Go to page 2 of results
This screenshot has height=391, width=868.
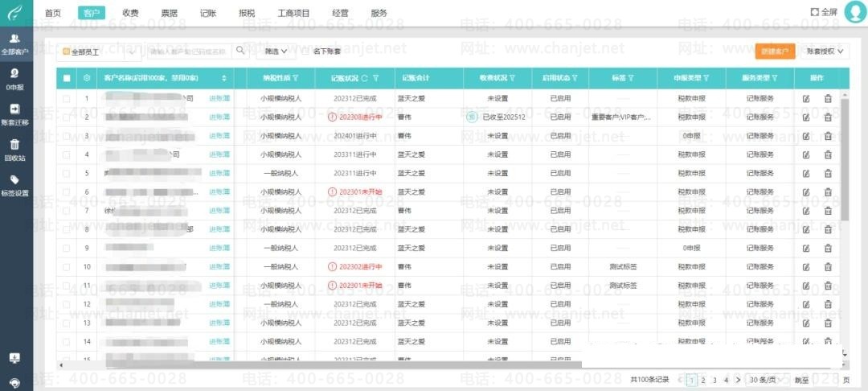702,380
